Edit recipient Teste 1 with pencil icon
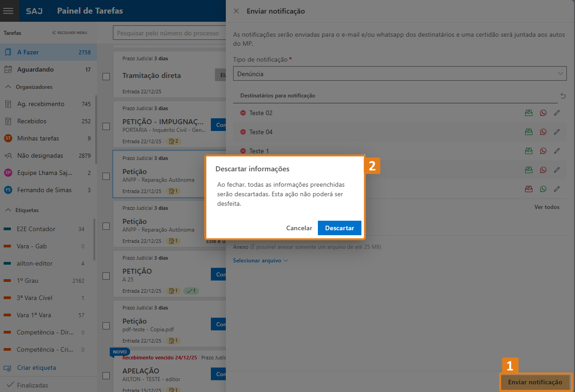575x392 pixels. pyautogui.click(x=557, y=151)
